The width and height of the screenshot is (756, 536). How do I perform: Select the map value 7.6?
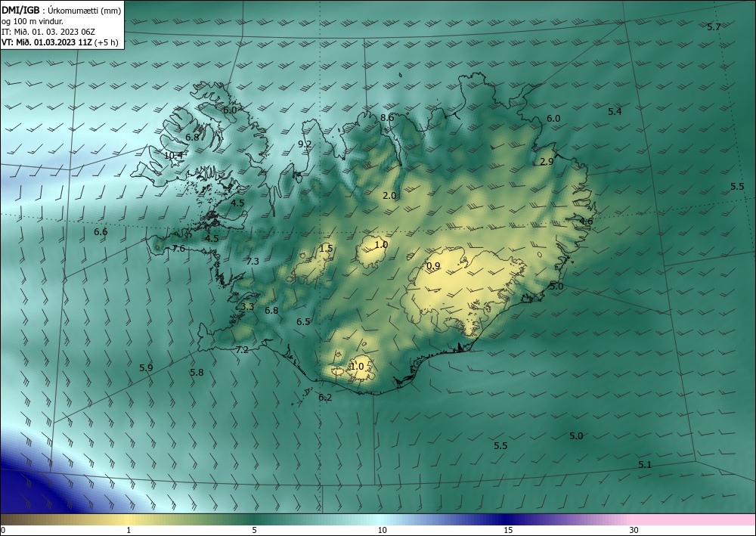(x=178, y=249)
